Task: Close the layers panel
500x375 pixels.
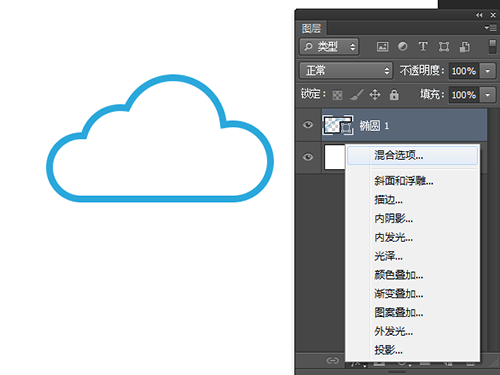Action: (x=493, y=15)
